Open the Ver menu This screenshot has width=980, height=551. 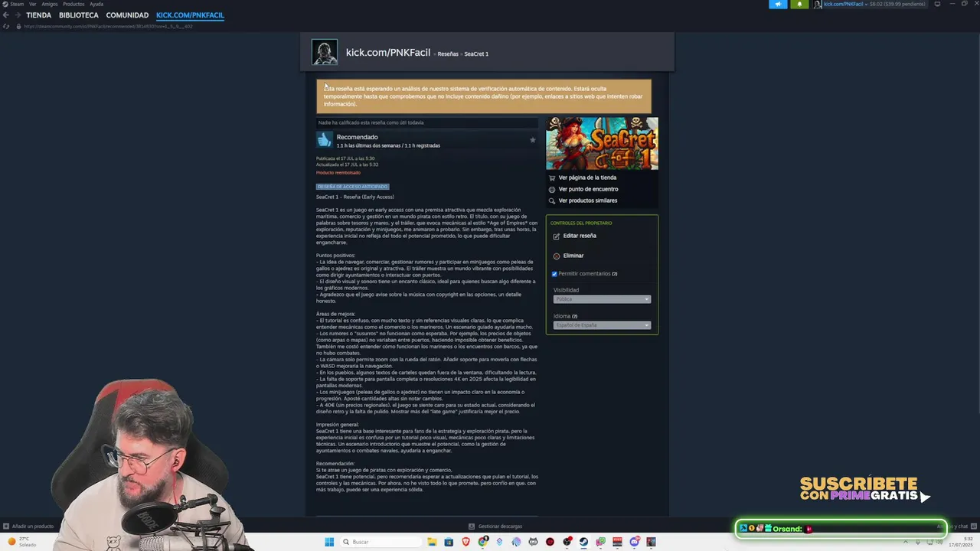[33, 4]
